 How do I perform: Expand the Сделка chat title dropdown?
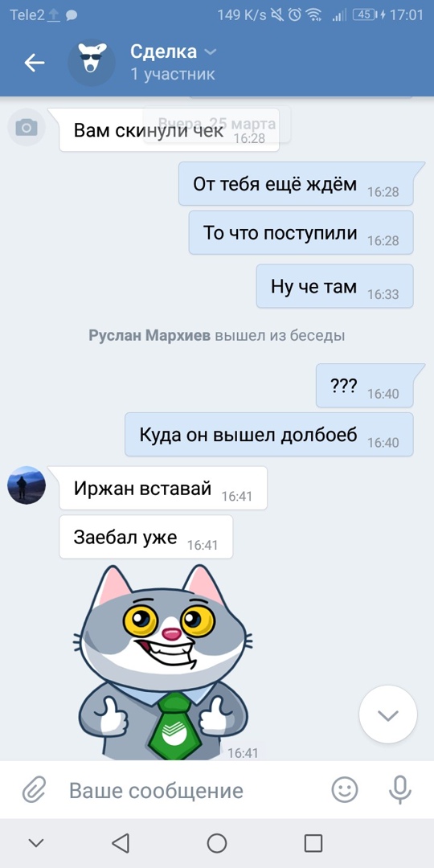click(211, 52)
